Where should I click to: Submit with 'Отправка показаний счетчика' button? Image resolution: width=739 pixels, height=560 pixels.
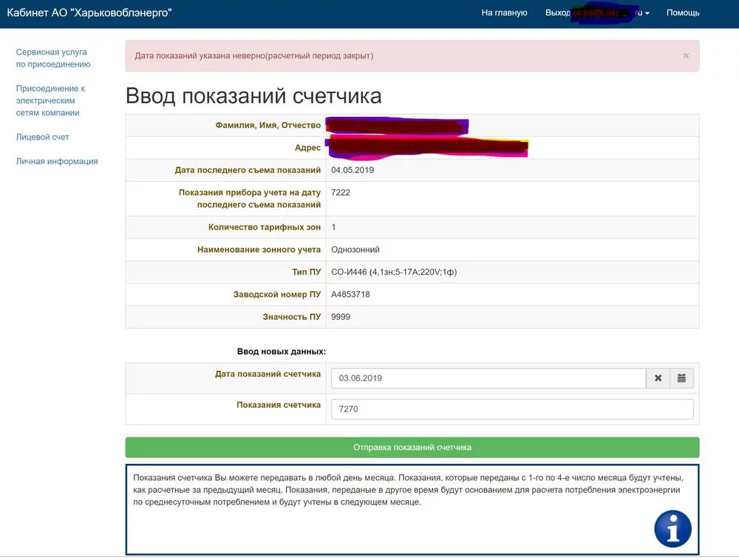412,448
